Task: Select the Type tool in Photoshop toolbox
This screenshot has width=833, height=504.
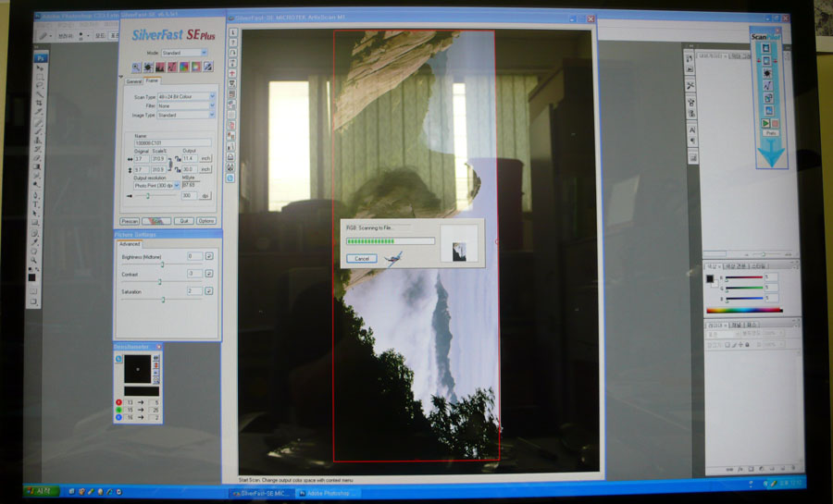Action: 36,204
